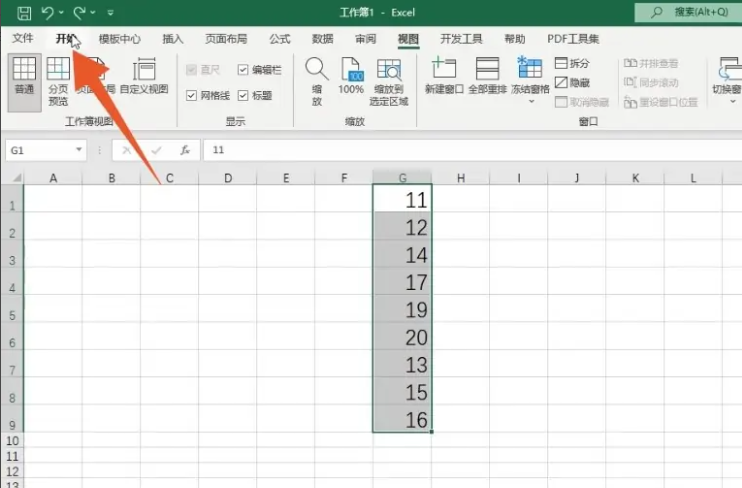
Task: Click 缩放到选定区域 zoom to selection
Action: [389, 81]
